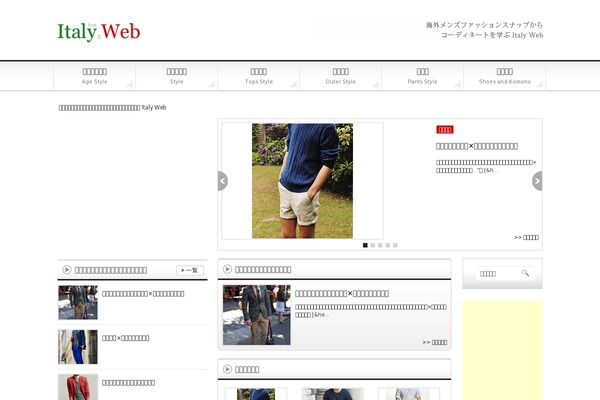Advance slider using right arrow button
Viewport: 600px width, 400px height.
point(537,181)
